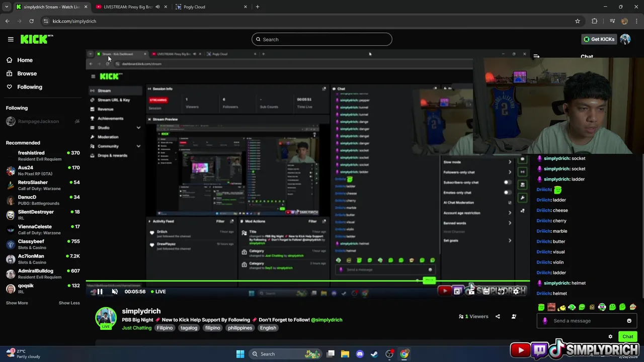
Task: Open the Windows Start menu
Action: 240,354
